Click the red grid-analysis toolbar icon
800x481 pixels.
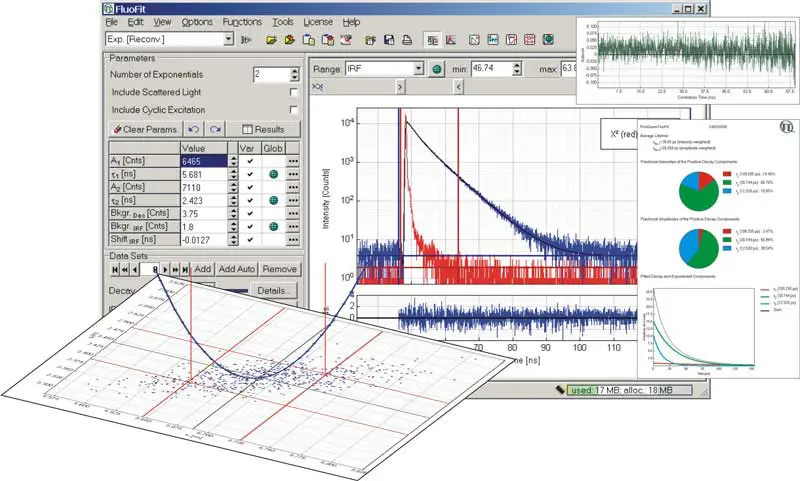pos(530,39)
